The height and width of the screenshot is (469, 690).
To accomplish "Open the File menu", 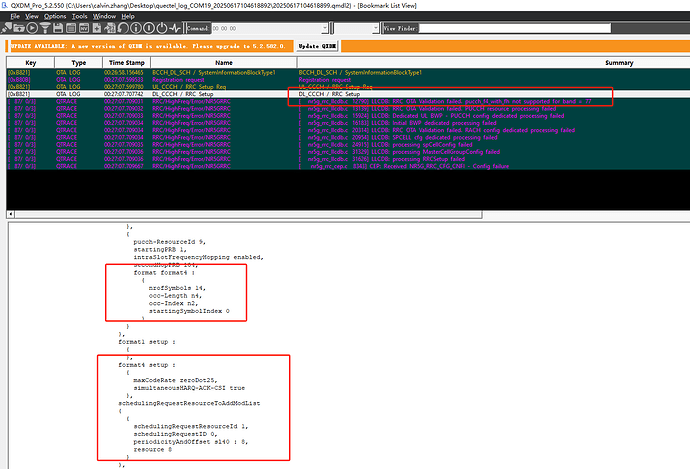I will [x=14, y=17].
